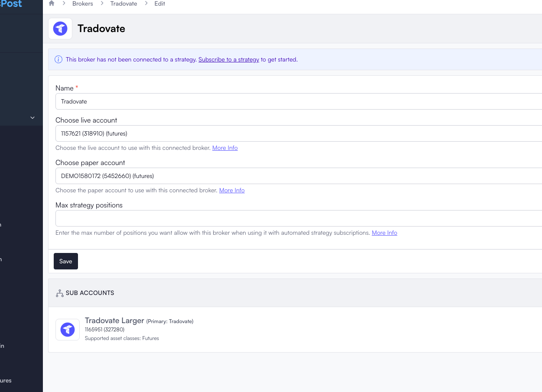Image resolution: width=542 pixels, height=392 pixels.
Task: Go to Brokers in the breadcrumb
Action: click(82, 3)
